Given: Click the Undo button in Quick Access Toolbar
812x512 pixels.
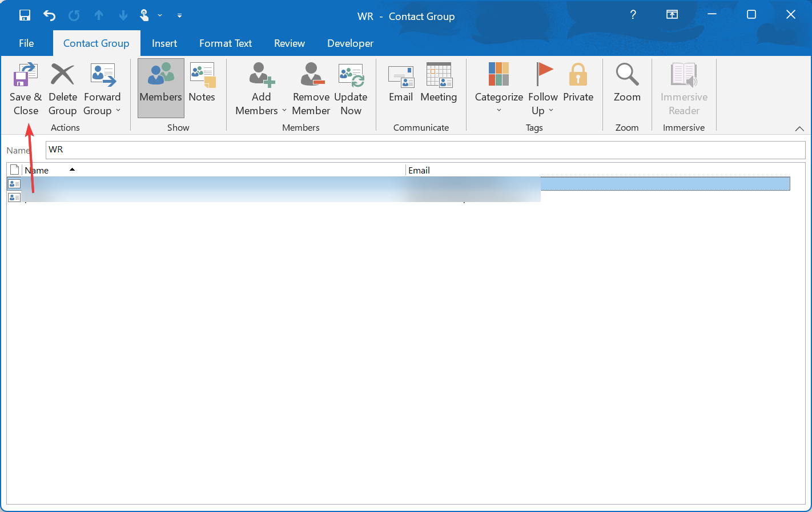Looking at the screenshot, I should tap(49, 15).
